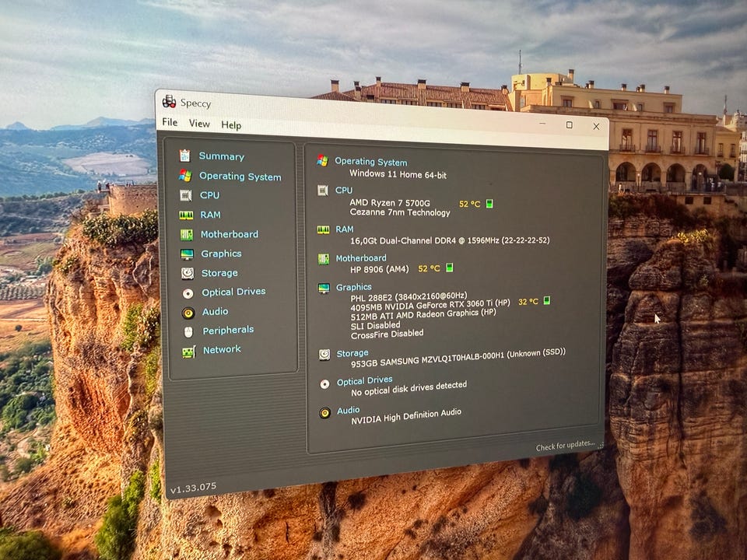Click the Optical Drives disc icon in sidebar
The height and width of the screenshot is (560, 747).
(188, 293)
